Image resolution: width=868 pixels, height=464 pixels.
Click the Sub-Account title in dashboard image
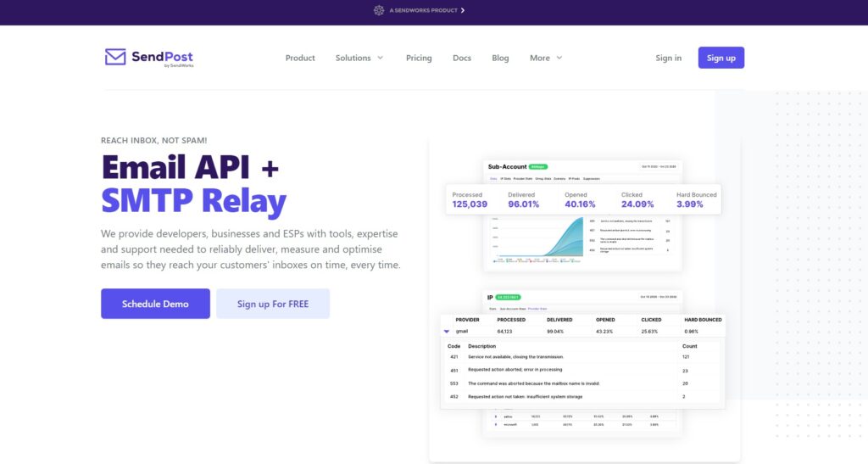[x=507, y=166]
